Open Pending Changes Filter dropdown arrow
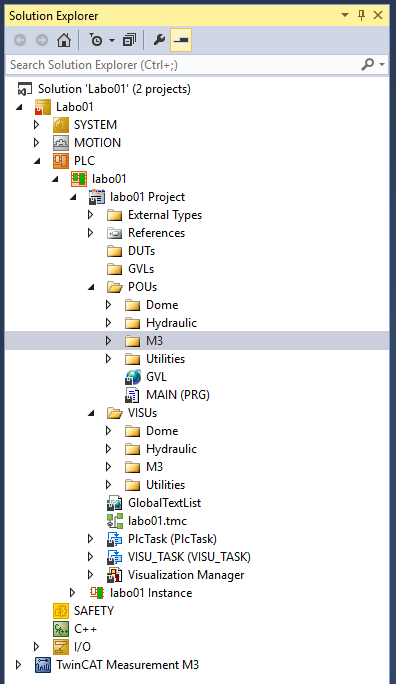Screen dimensions: 396x684 coord(112,41)
